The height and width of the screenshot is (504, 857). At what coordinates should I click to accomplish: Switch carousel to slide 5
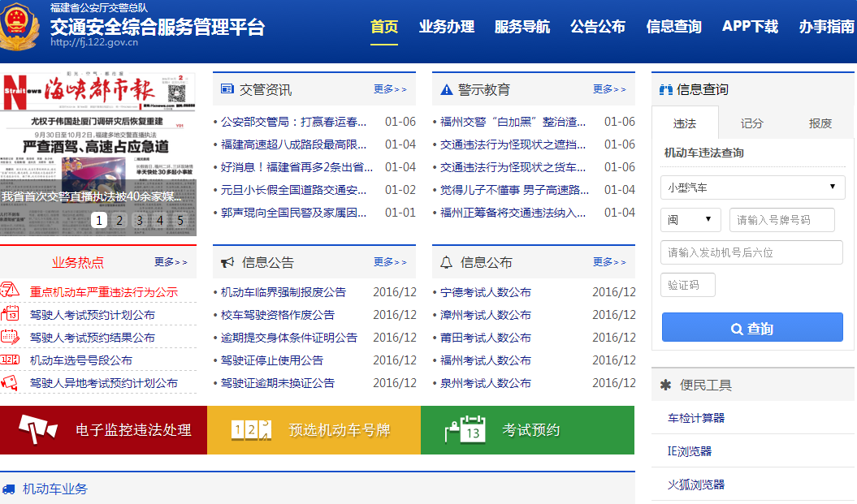(x=180, y=220)
